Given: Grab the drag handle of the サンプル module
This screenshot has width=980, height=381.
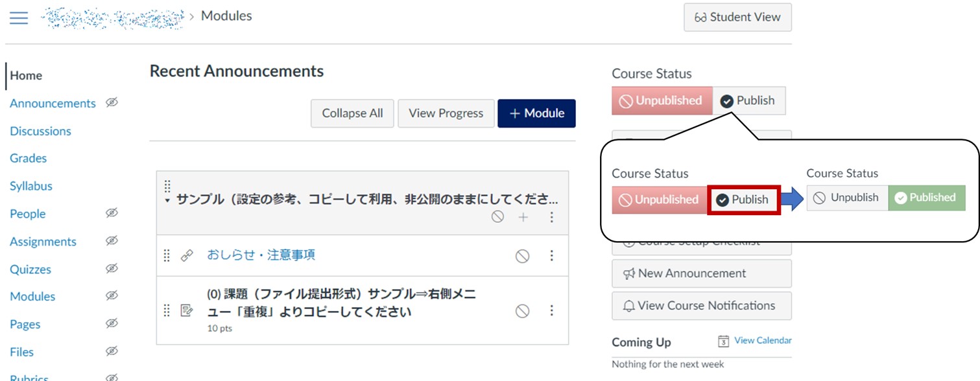Looking at the screenshot, I should [x=167, y=187].
